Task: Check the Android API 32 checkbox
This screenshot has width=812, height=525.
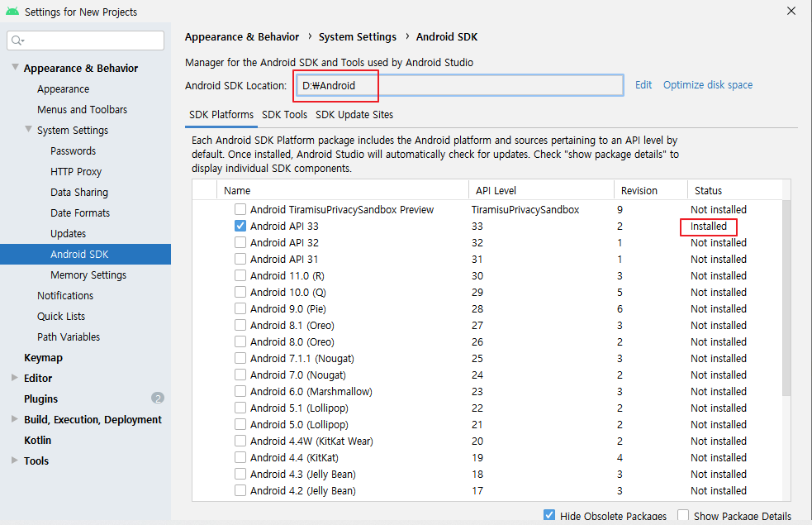Action: (x=240, y=242)
